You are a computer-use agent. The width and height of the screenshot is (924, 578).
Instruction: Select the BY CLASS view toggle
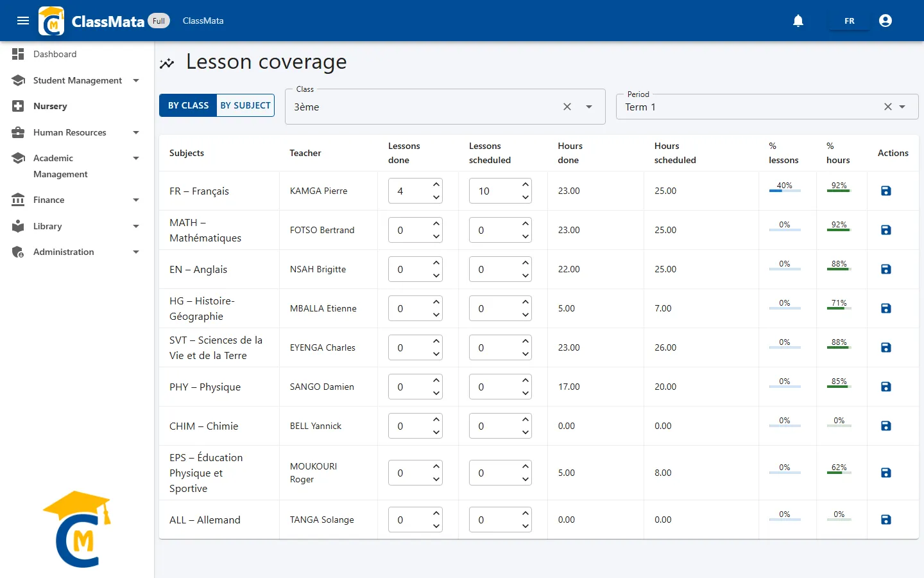coord(188,105)
